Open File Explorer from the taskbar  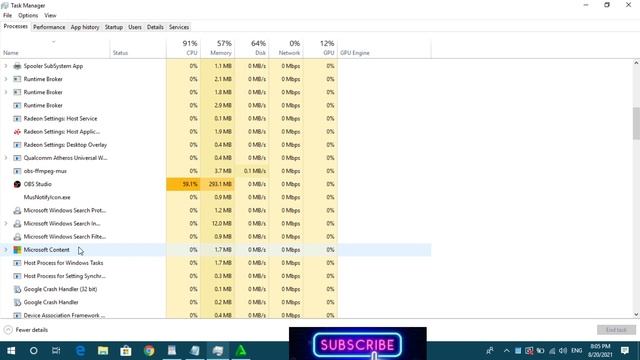click(x=103, y=351)
